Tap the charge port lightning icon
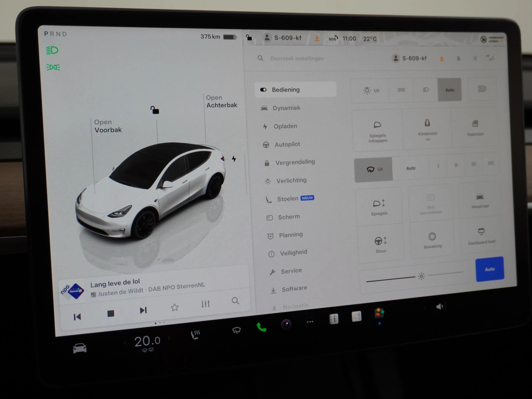The image size is (532, 399). [234, 159]
